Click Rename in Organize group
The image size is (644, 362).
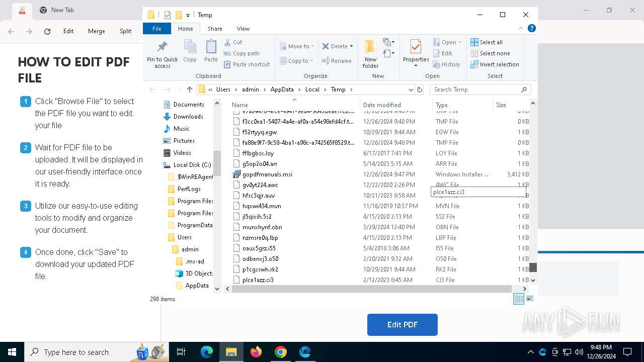(x=337, y=61)
